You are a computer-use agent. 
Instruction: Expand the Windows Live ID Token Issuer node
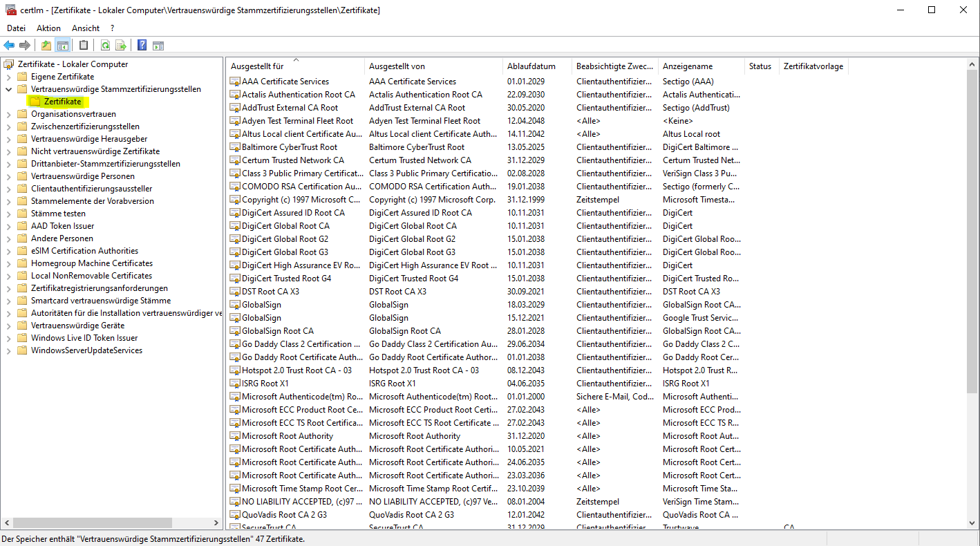[x=8, y=338]
